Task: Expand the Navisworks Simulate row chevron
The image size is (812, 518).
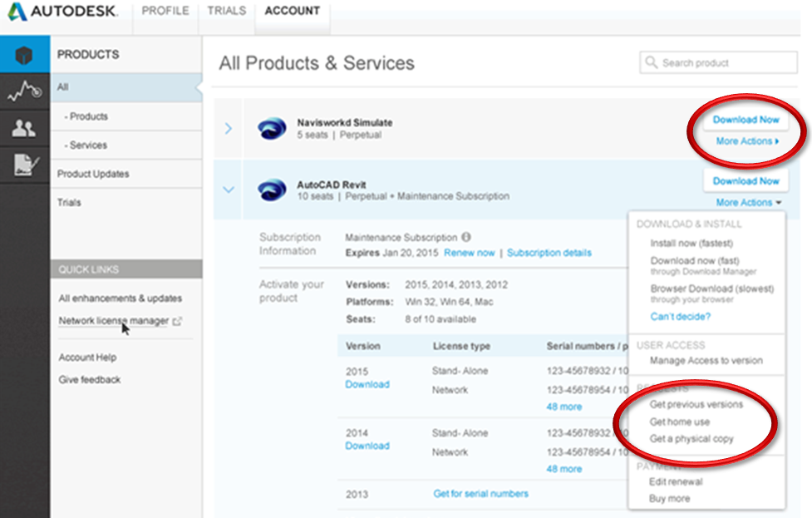Action: 229,129
